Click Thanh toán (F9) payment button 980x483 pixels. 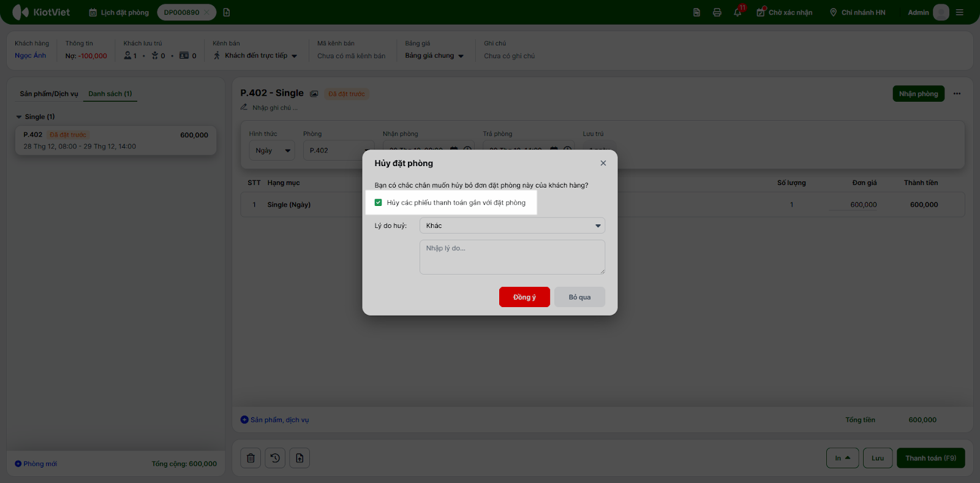(x=931, y=458)
